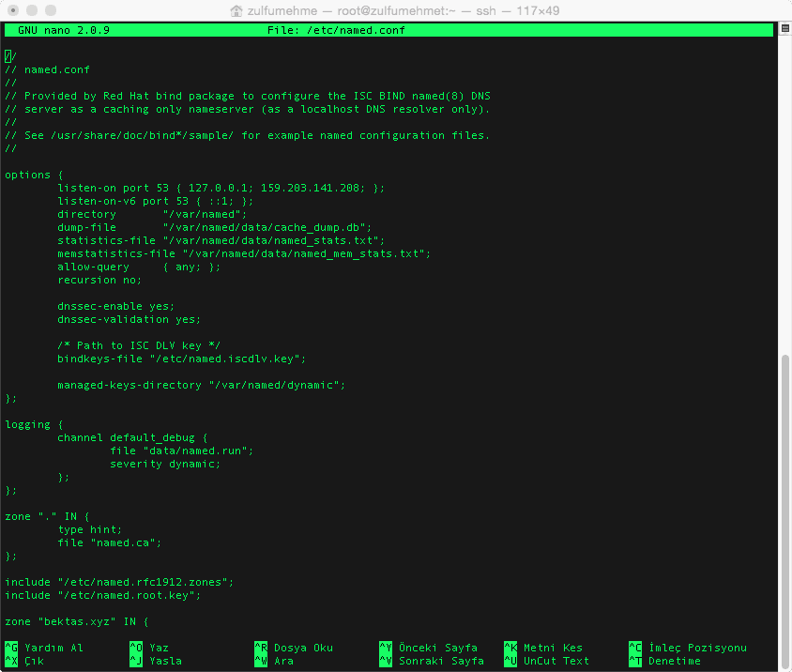Click the ^K Metni Kes shortcut
Screen dimensions: 792x672
543,648
